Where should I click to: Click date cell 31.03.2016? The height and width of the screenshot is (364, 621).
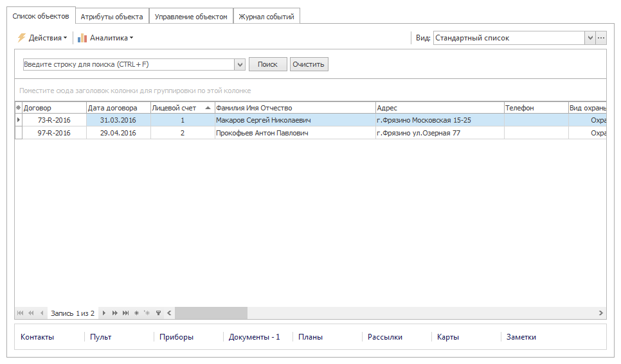[x=118, y=120]
